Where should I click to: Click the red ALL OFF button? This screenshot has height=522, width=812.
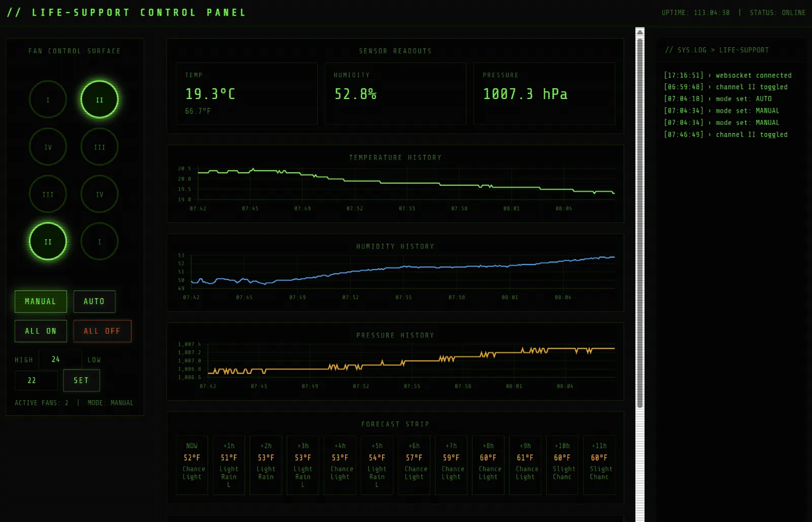point(103,331)
